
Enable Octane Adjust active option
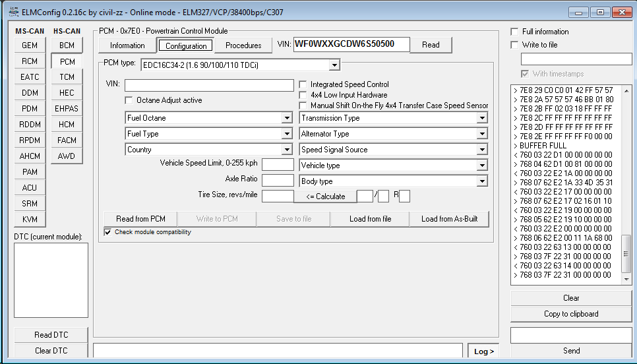(129, 100)
